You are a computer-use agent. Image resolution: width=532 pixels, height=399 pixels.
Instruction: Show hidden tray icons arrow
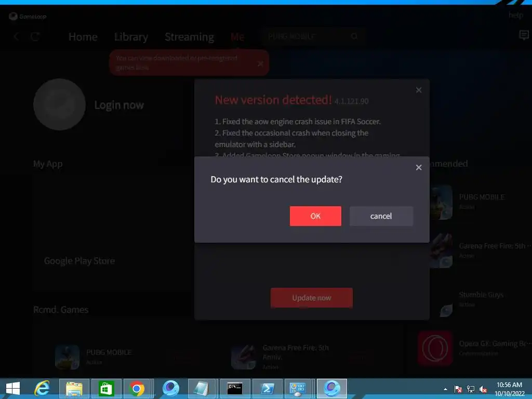(445, 389)
